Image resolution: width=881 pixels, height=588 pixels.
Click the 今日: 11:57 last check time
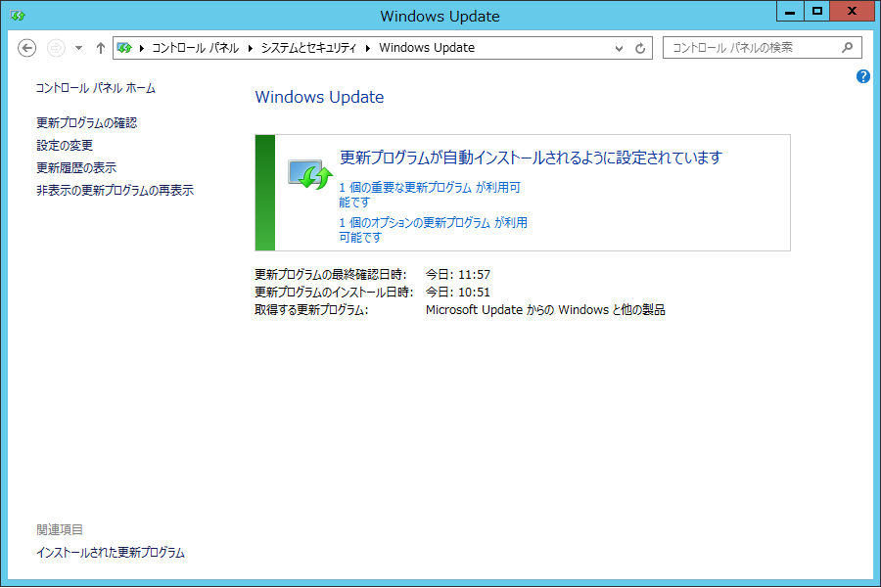[x=458, y=275]
